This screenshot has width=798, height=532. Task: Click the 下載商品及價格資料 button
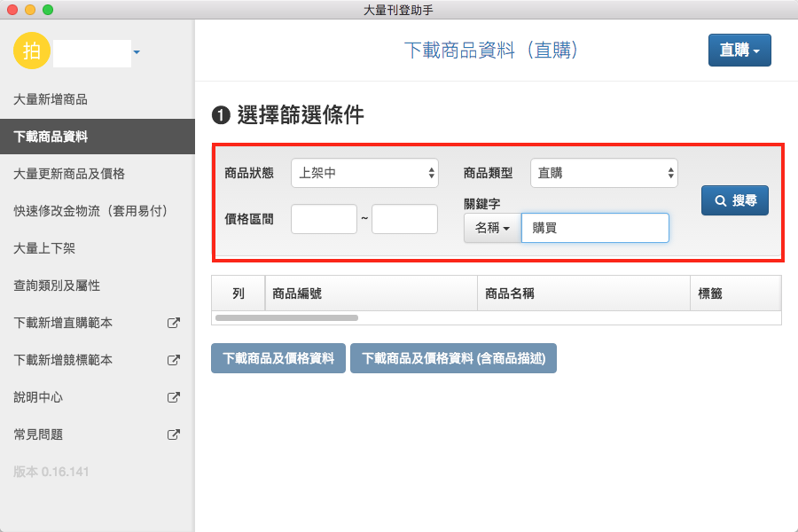click(x=278, y=359)
